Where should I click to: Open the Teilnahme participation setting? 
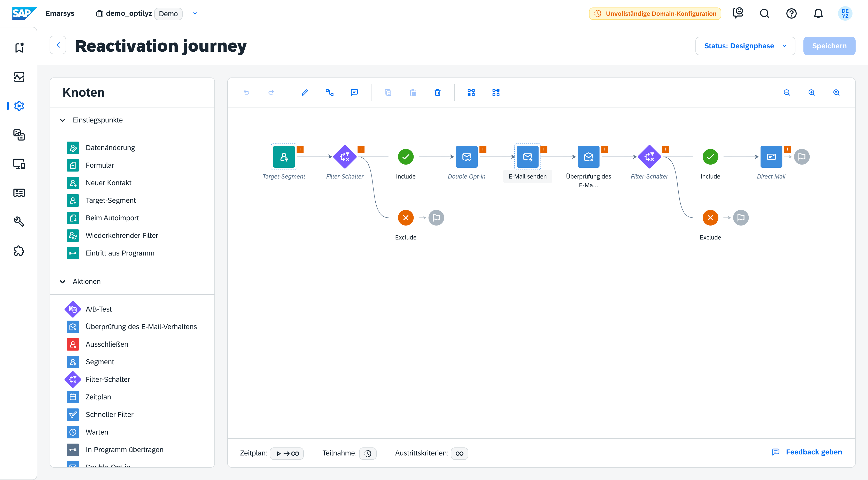pos(368,453)
